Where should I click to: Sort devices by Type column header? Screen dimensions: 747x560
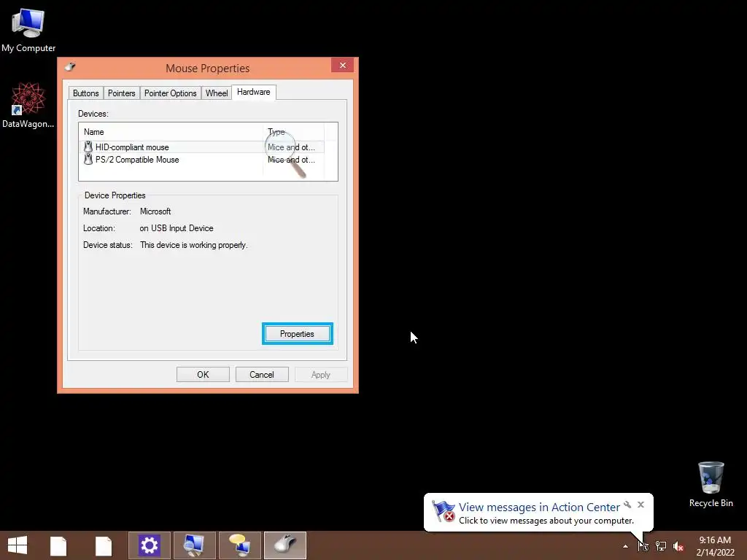pyautogui.click(x=293, y=132)
